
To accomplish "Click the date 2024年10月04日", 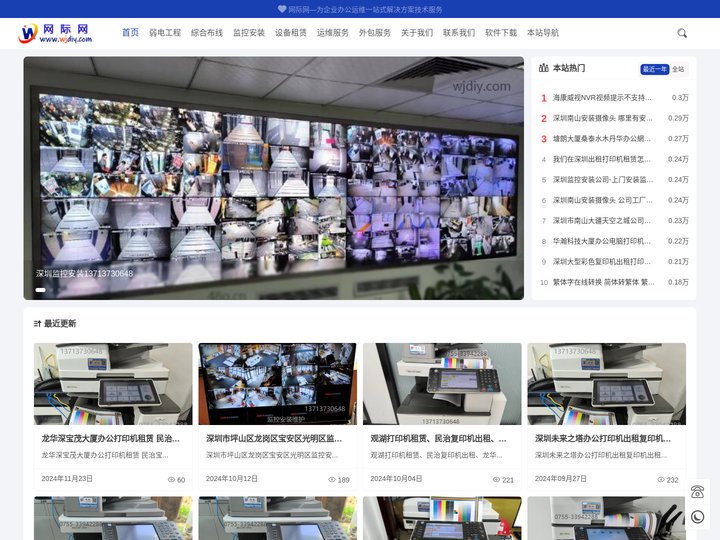I will click(396, 478).
